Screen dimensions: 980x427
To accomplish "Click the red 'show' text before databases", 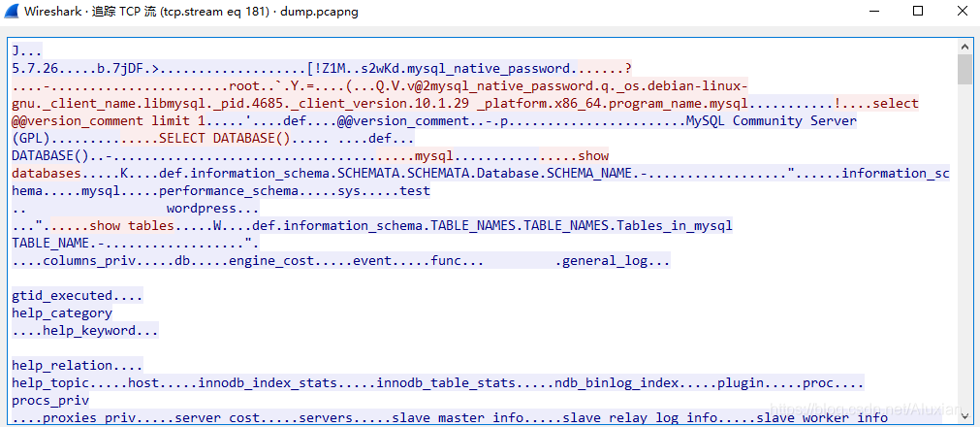I will (593, 156).
